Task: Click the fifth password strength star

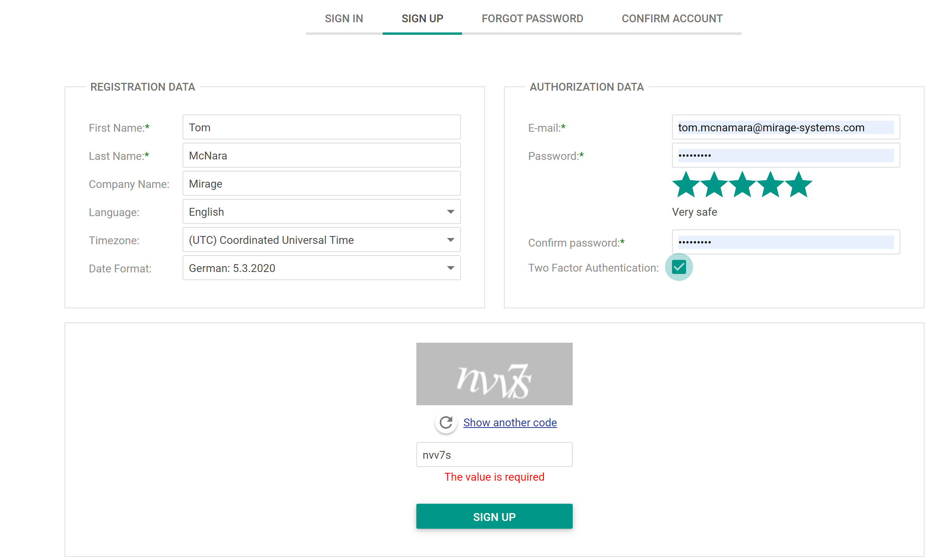Action: [798, 184]
